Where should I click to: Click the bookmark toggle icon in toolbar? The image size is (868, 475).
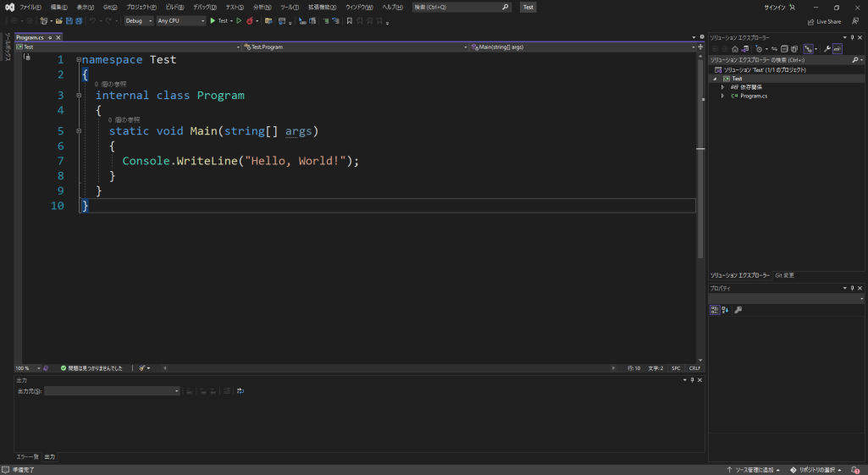point(349,21)
